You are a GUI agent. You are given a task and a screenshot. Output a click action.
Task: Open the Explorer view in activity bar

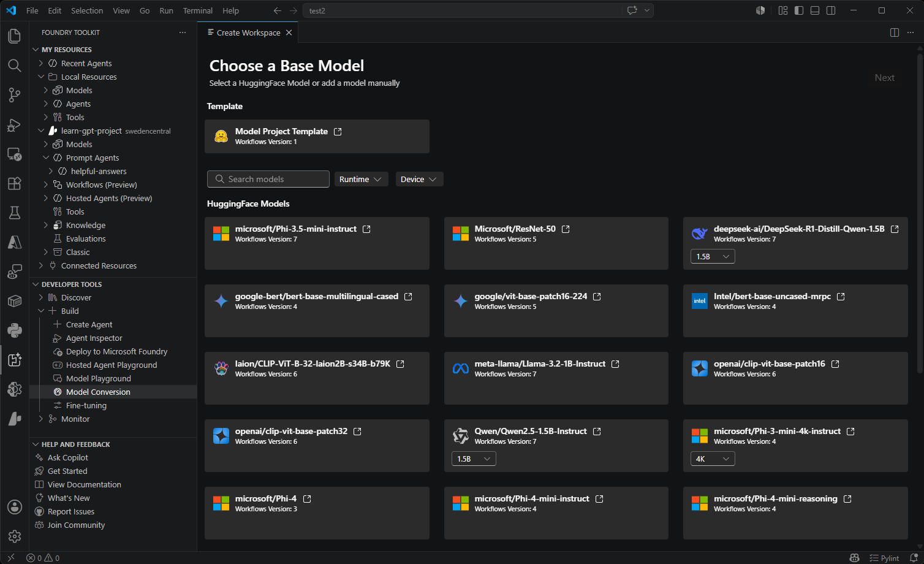15,36
